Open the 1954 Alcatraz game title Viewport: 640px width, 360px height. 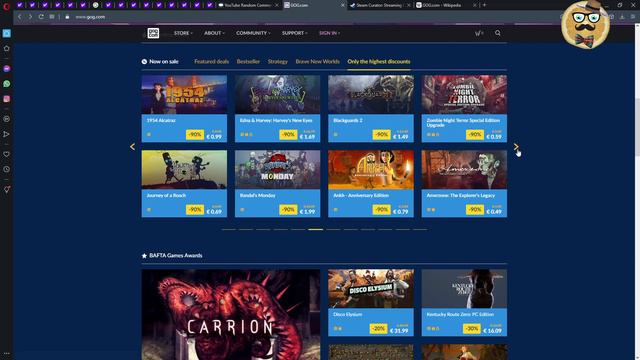(161, 120)
